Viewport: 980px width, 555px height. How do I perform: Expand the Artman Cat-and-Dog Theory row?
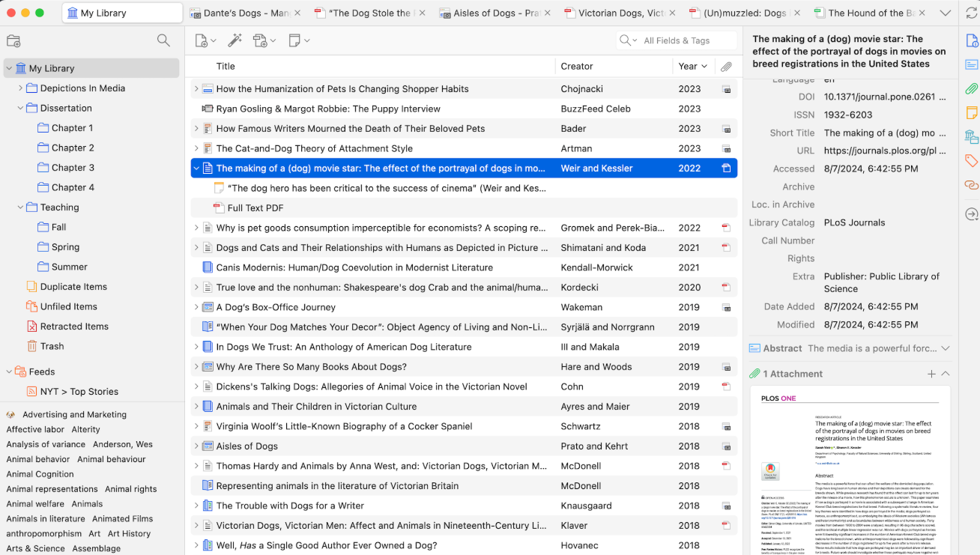click(x=196, y=148)
